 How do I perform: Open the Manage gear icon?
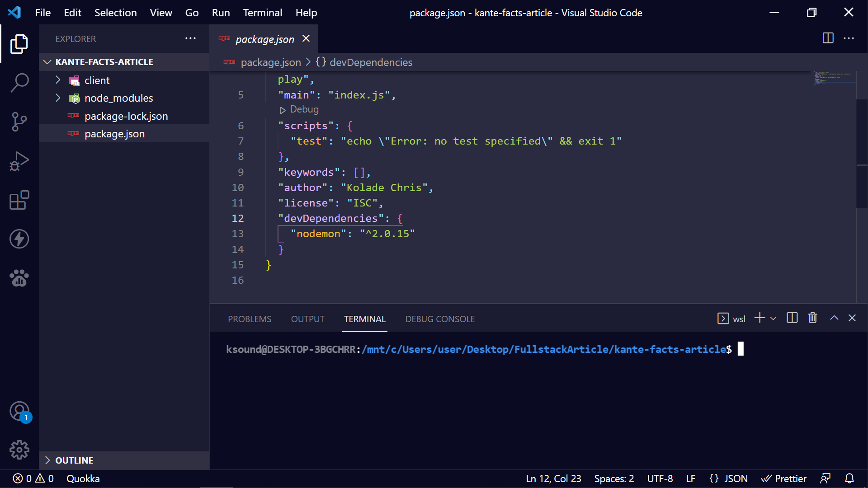coord(19,450)
